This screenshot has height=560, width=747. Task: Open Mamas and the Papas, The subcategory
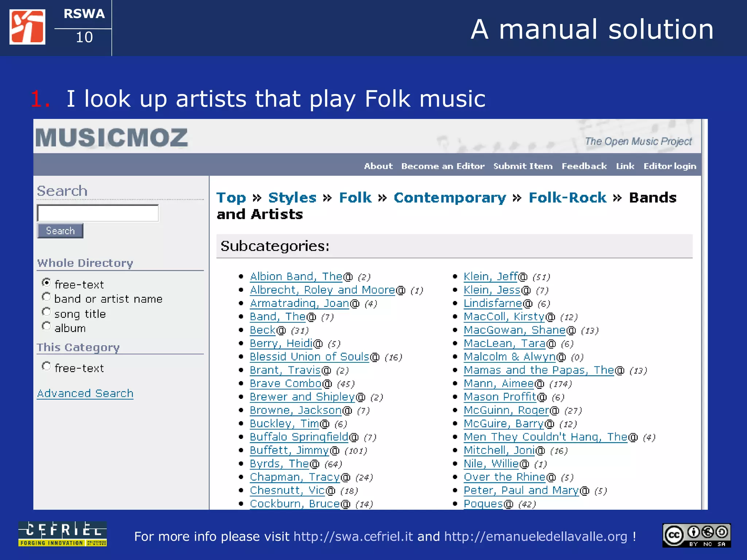pos(539,370)
